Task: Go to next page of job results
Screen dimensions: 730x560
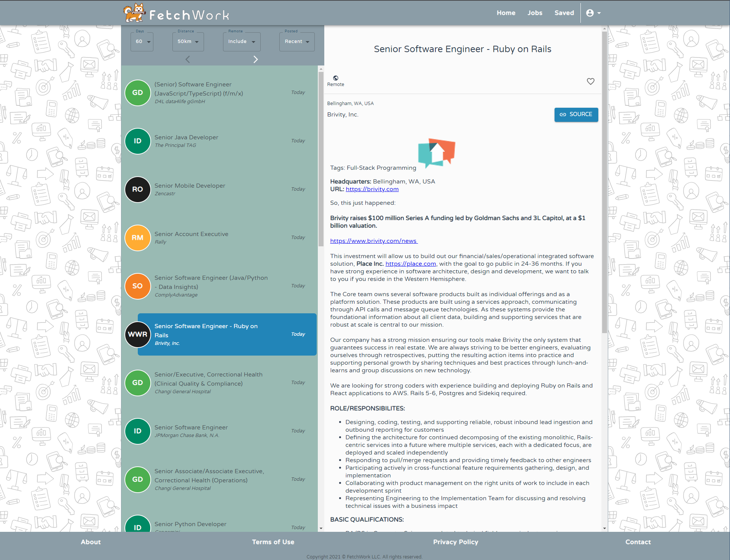Action: coord(256,59)
